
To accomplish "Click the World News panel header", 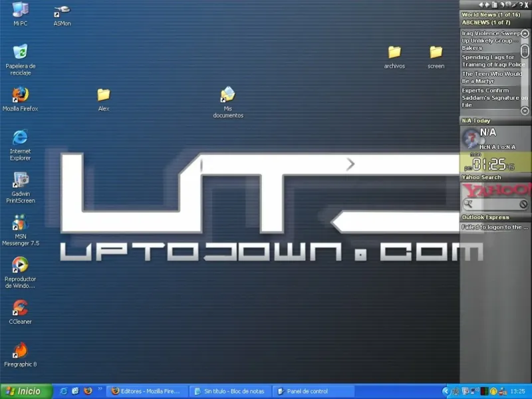I will pos(491,15).
